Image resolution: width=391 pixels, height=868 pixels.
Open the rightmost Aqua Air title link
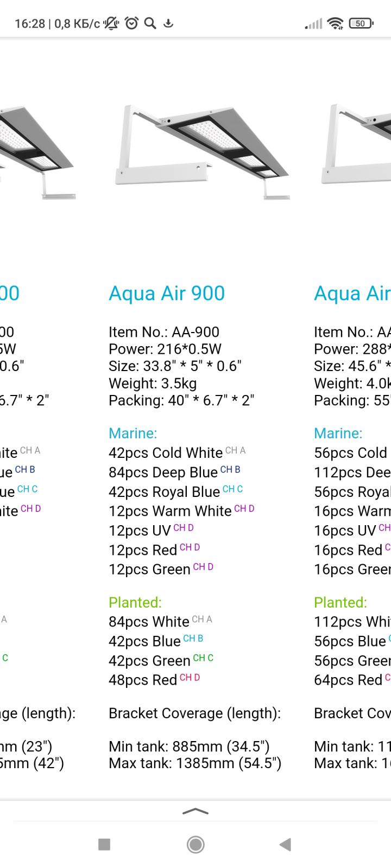click(x=352, y=293)
